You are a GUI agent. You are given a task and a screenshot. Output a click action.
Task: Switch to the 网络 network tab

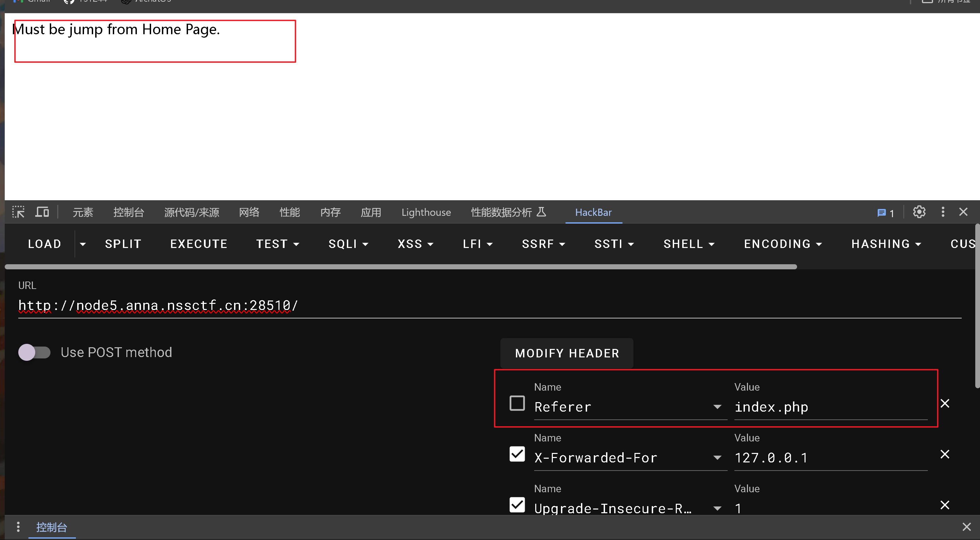click(249, 212)
